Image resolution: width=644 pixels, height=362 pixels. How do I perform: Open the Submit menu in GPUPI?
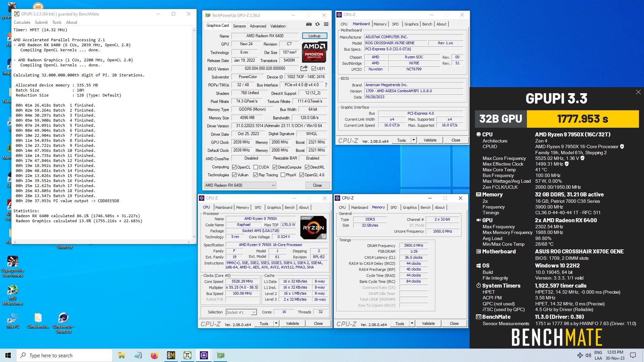pyautogui.click(x=41, y=22)
